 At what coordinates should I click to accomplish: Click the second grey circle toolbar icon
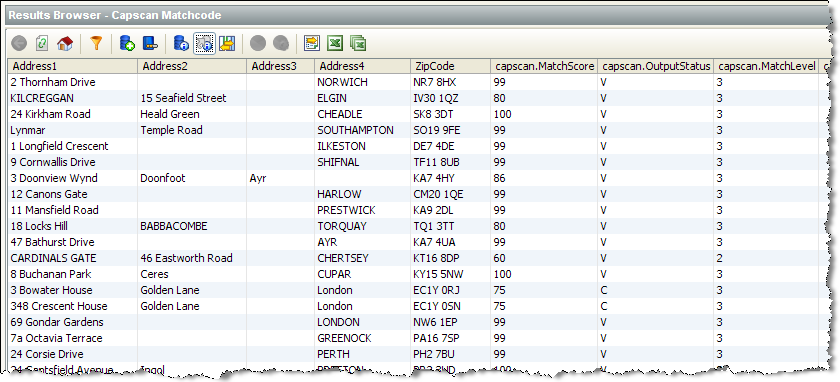(281, 43)
